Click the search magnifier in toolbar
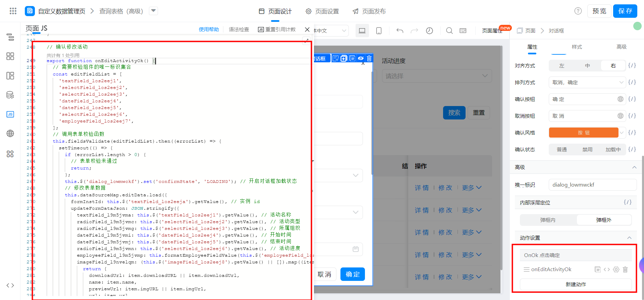This screenshot has height=300, width=644. coord(449,31)
